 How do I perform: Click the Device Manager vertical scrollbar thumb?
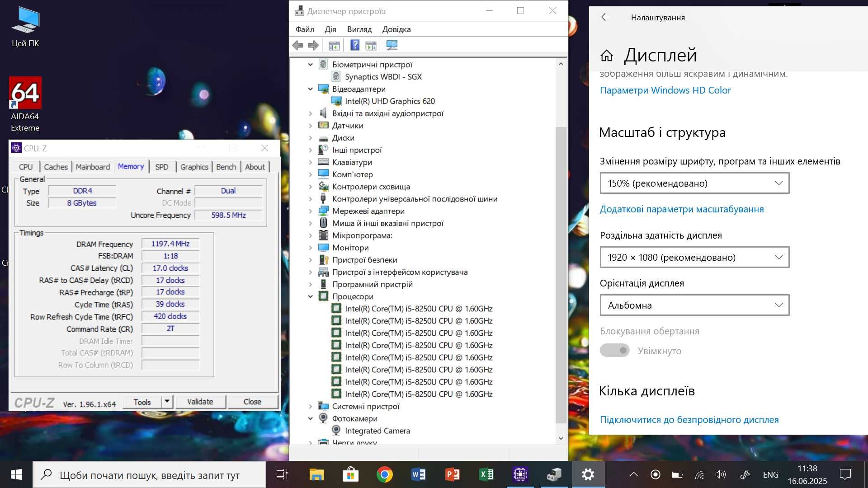click(x=561, y=275)
